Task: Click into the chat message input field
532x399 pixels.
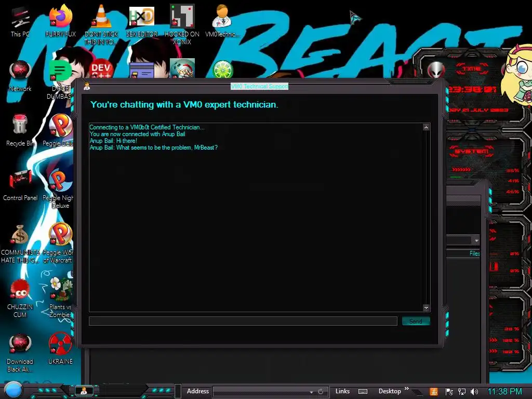Action: (243, 321)
